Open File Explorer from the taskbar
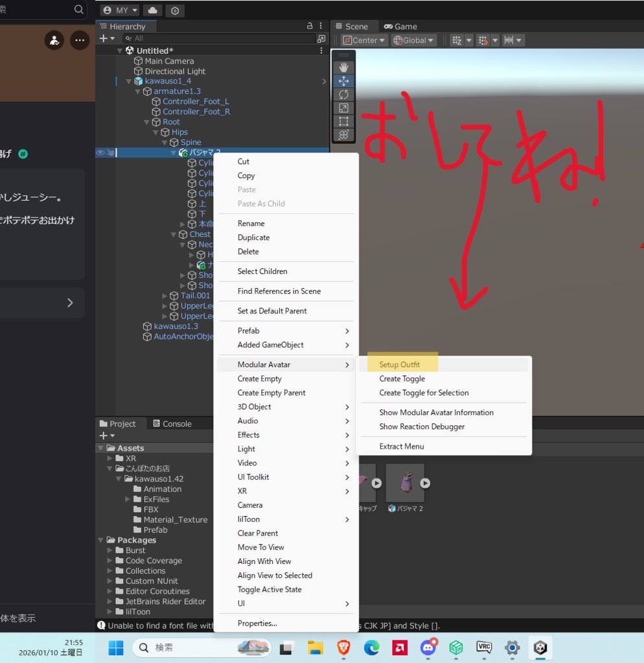644x663 pixels. click(316, 647)
